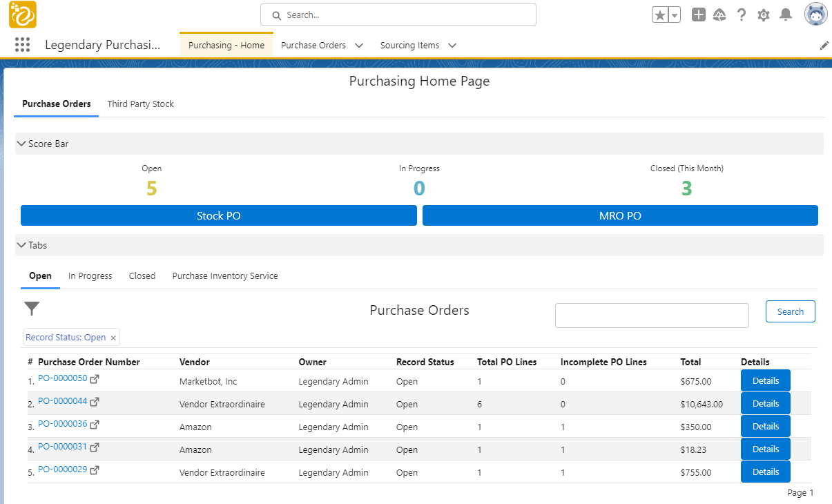Switch to the Third Party Stock tab

pyautogui.click(x=140, y=104)
